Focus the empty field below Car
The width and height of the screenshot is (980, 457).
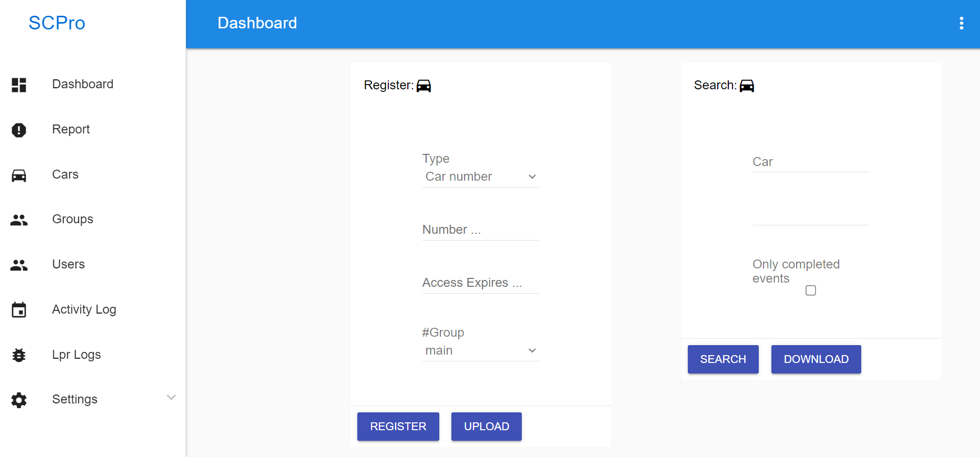tap(811, 215)
